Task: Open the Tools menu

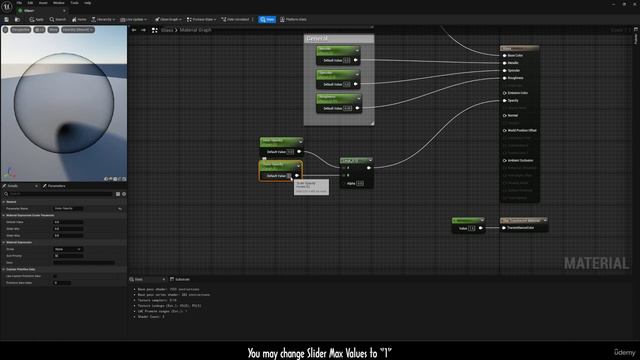Action: tap(74, 3)
